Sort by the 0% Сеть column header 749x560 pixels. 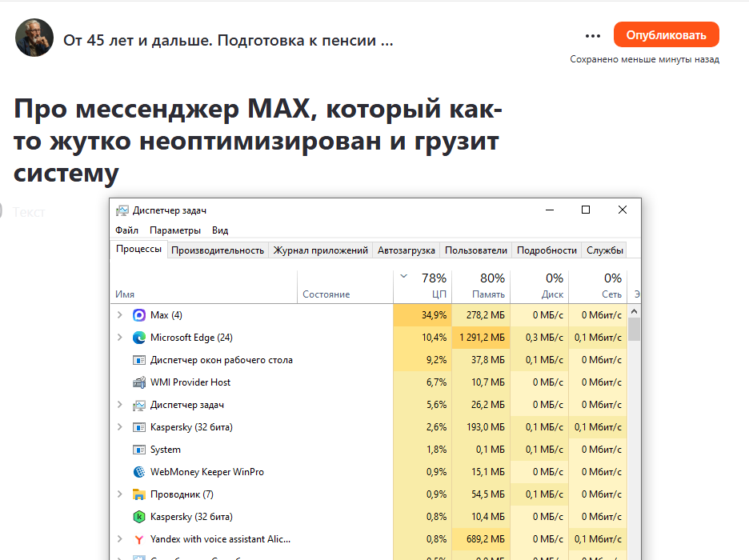pos(598,287)
